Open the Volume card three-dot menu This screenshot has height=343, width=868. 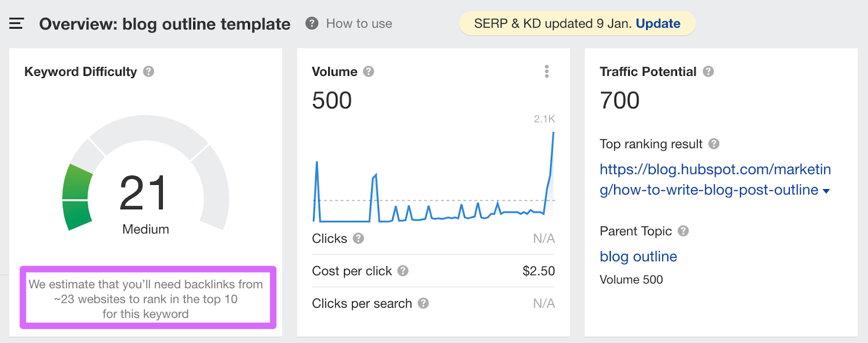point(547,72)
